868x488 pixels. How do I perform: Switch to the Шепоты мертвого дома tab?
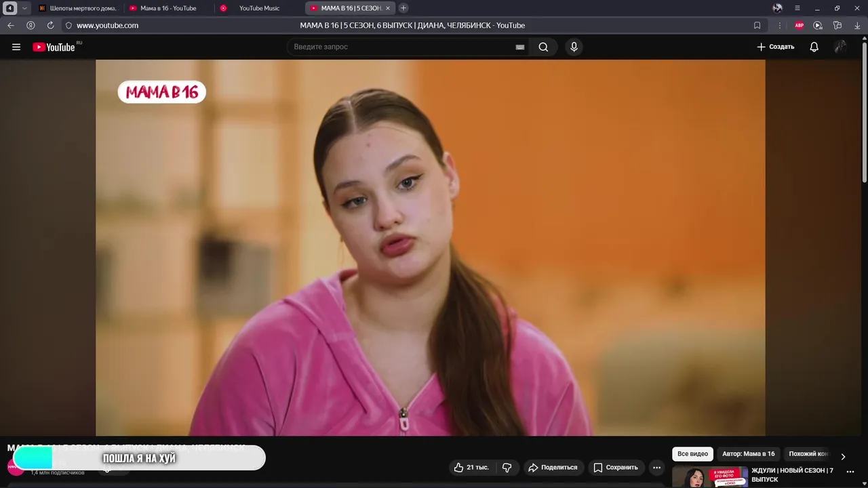(x=78, y=8)
